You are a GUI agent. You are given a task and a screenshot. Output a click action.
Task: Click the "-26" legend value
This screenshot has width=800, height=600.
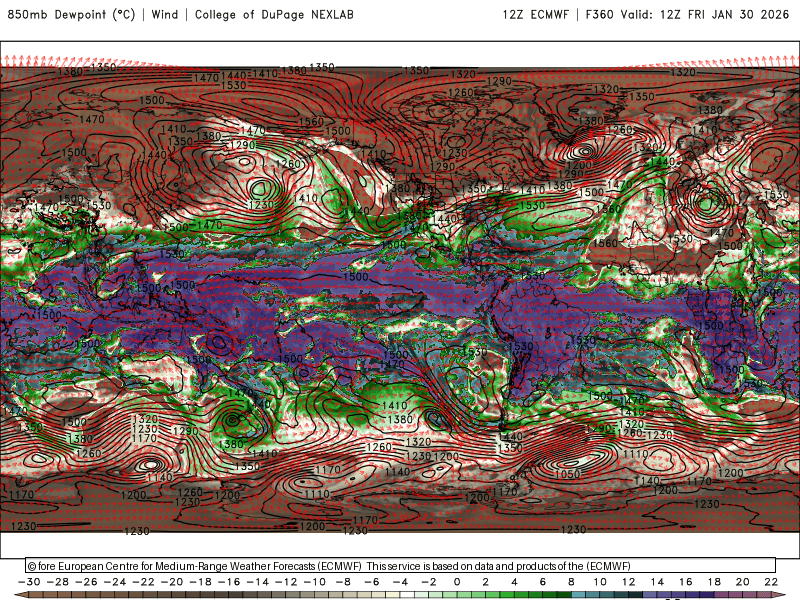86,582
